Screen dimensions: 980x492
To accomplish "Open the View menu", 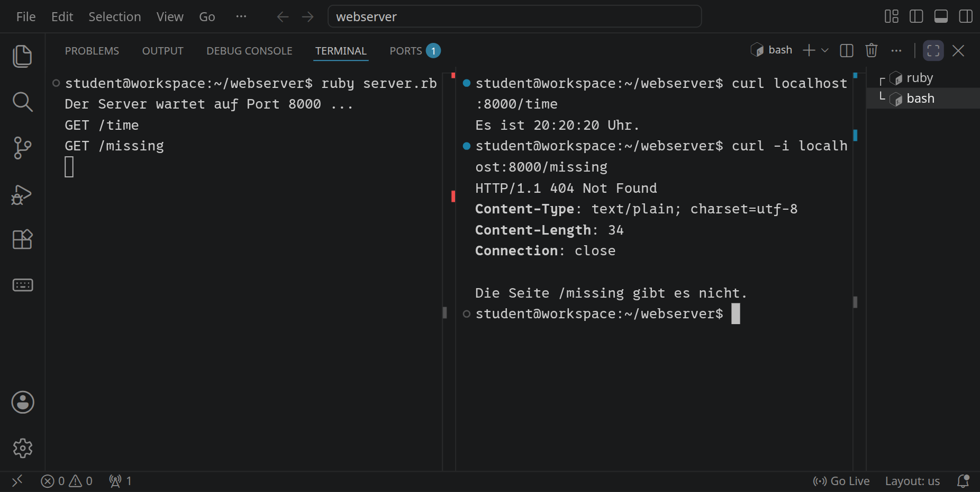I will [170, 17].
